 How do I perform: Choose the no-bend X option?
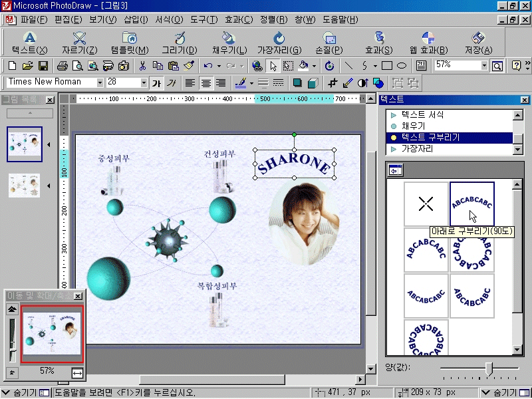click(426, 203)
